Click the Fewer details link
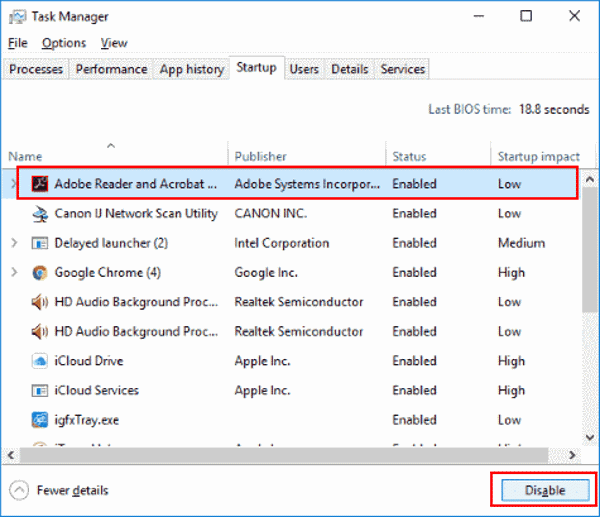This screenshot has height=517, width=600. (x=72, y=490)
